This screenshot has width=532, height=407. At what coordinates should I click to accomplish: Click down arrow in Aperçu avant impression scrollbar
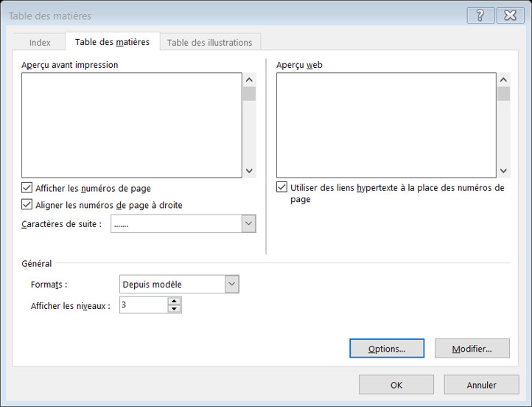(249, 171)
